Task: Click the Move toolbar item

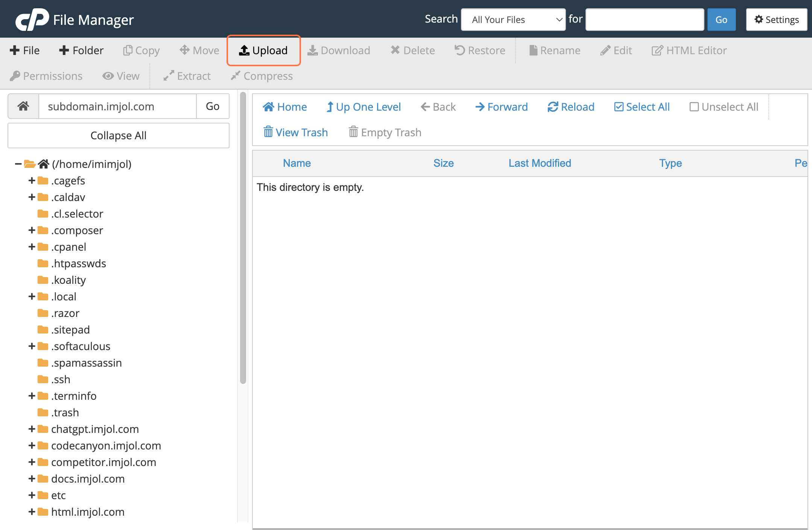Action: [199, 50]
